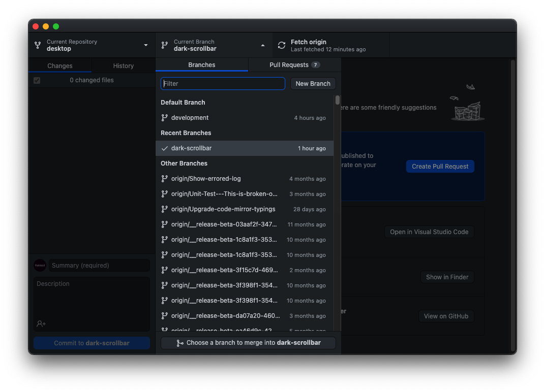Click Fetch origin button

(330, 45)
